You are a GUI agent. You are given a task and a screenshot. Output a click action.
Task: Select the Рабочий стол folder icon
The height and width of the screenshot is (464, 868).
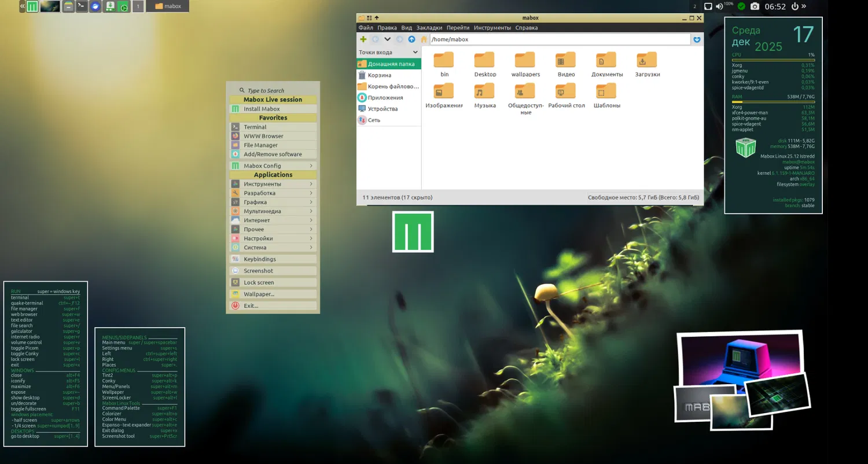566,91
